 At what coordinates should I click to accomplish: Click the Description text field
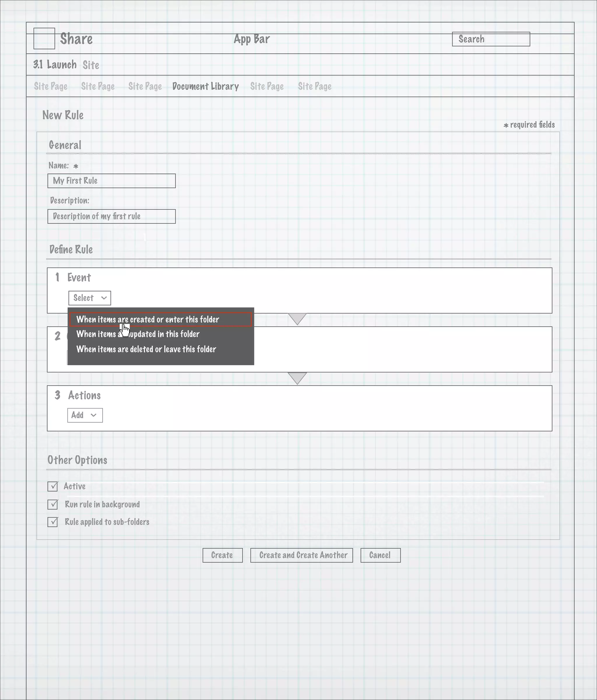pyautogui.click(x=111, y=216)
